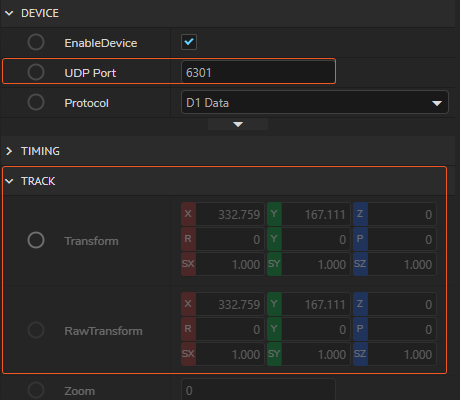Screen dimensions: 460x400
Task: Click the Transform Y position field 167.111
Action: point(316,214)
